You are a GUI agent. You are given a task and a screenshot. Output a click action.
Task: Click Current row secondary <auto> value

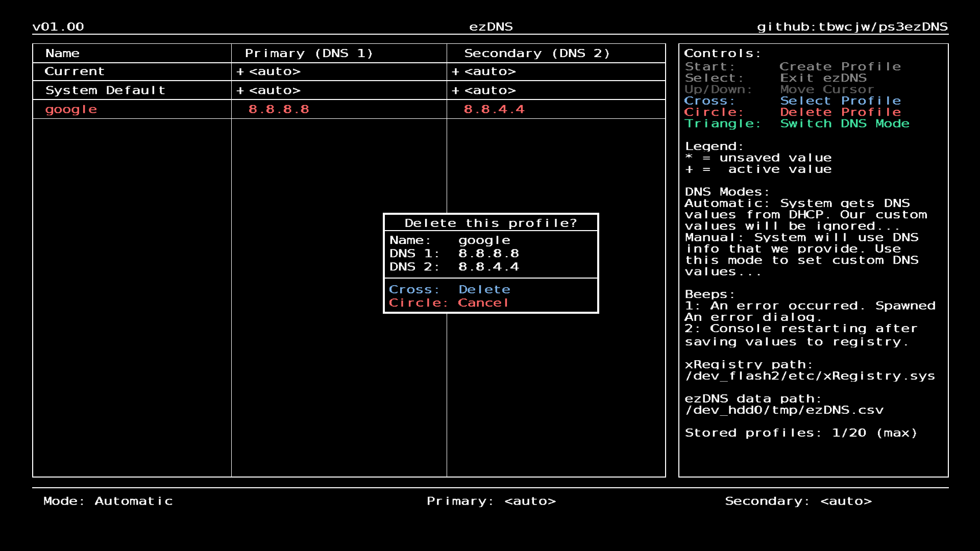(x=484, y=71)
